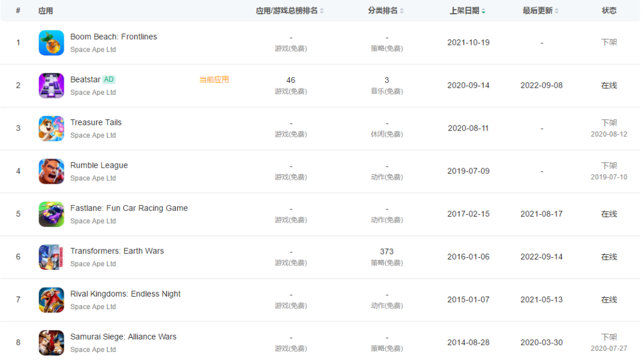The width and height of the screenshot is (644, 364).
Task: Sort by 最后更新 column
Action: (x=540, y=11)
